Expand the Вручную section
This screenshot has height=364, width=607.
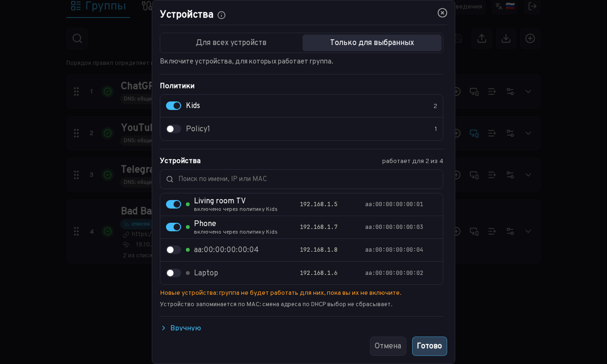pos(181,328)
